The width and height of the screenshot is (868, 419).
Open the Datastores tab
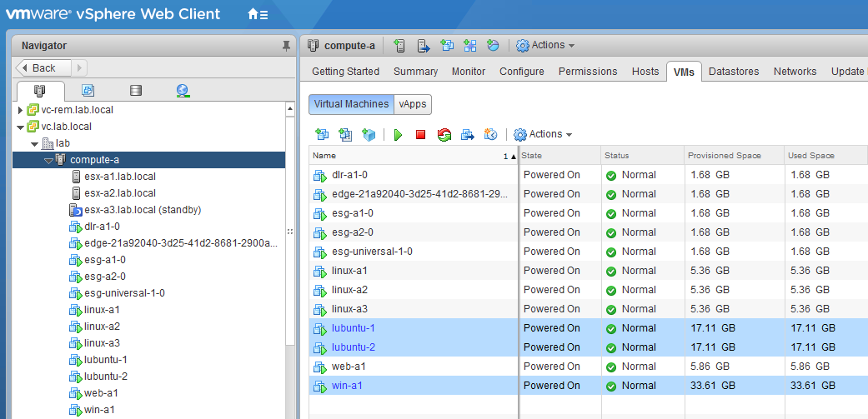tap(734, 72)
